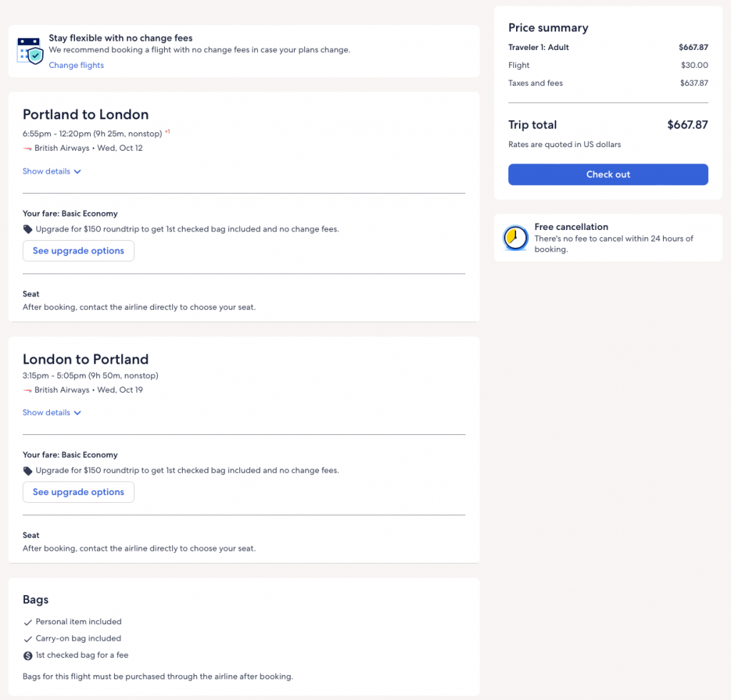Click the checkmark next to Carry-on bag included

point(28,639)
